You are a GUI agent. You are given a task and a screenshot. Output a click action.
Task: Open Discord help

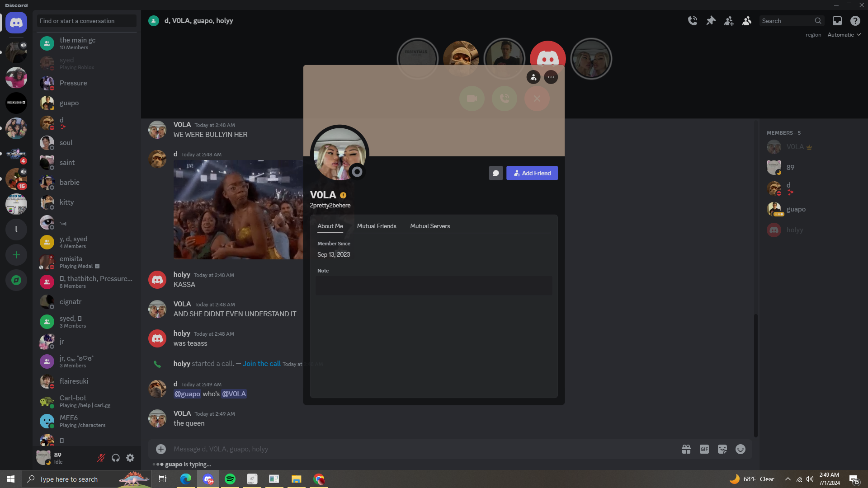pos(855,21)
